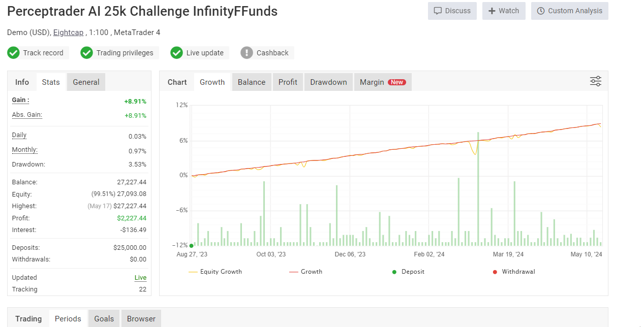Open the Margin chart tab

pyautogui.click(x=382, y=82)
